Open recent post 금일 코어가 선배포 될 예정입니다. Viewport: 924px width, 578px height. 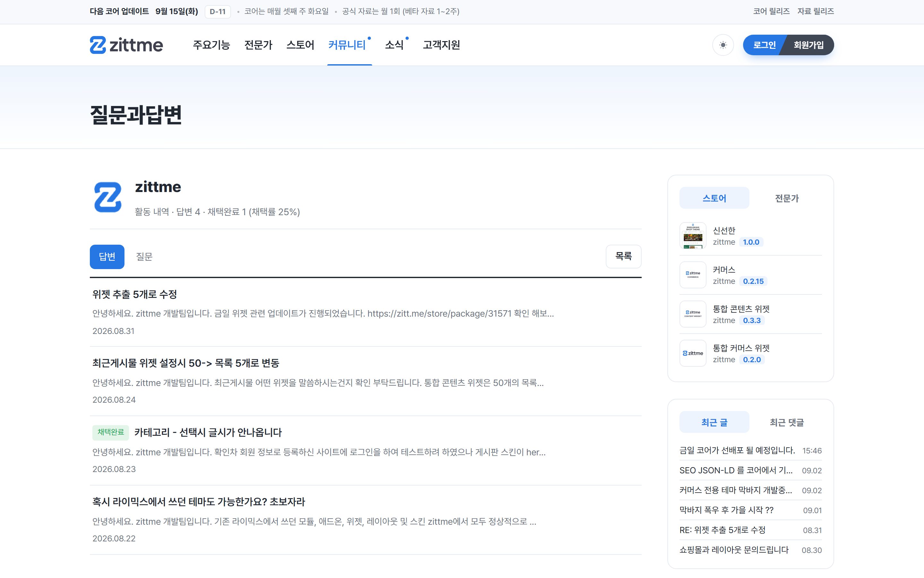pyautogui.click(x=737, y=450)
